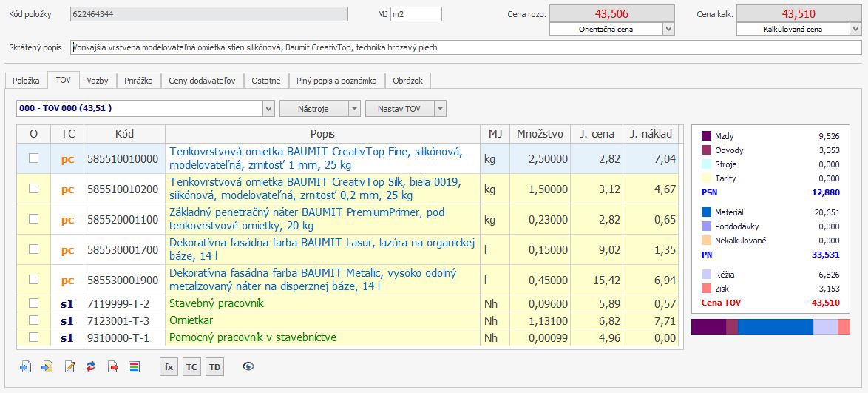Screen dimensions: 868x393
Task: Click the TC toolbar button below table
Action: 191,366
